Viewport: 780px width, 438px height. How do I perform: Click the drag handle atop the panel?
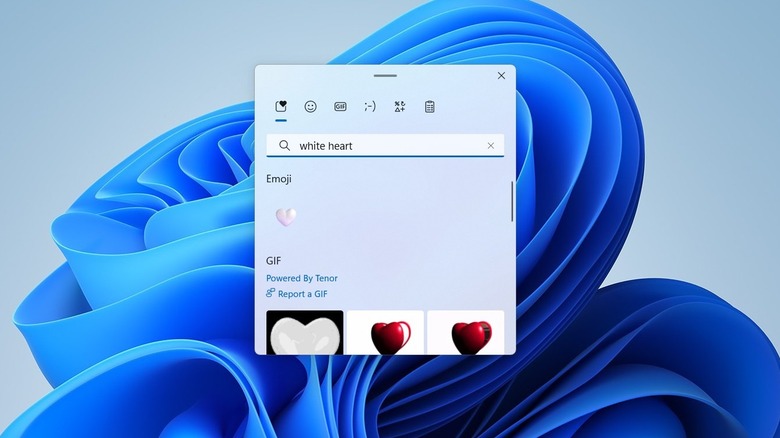click(385, 76)
